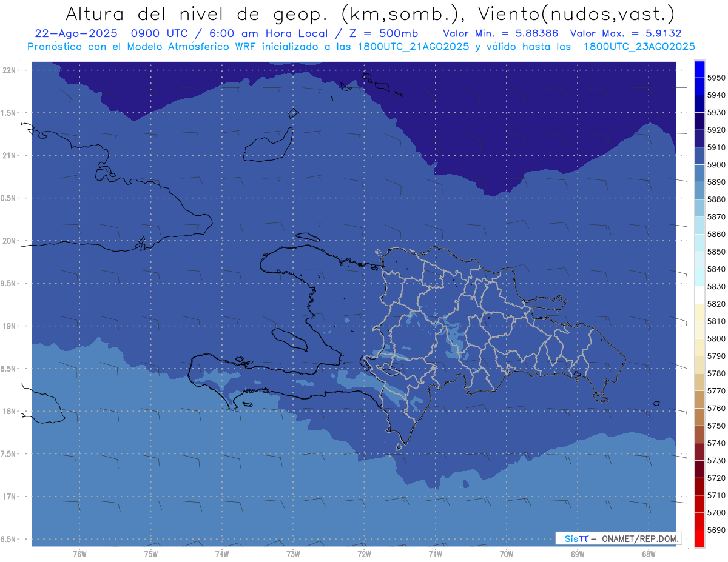Pick the navy swatch between 5910 and 5920
Viewport: 728px width, 562px height.
tap(699, 139)
